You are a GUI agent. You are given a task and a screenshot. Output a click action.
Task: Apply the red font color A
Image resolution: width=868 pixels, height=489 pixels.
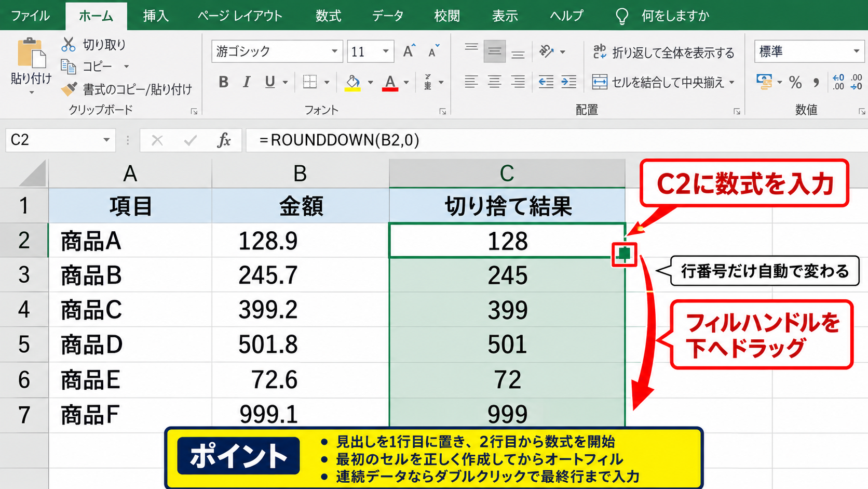[x=390, y=82]
